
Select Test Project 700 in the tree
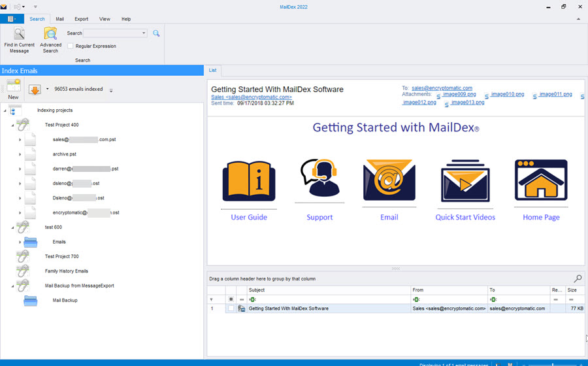(62, 256)
